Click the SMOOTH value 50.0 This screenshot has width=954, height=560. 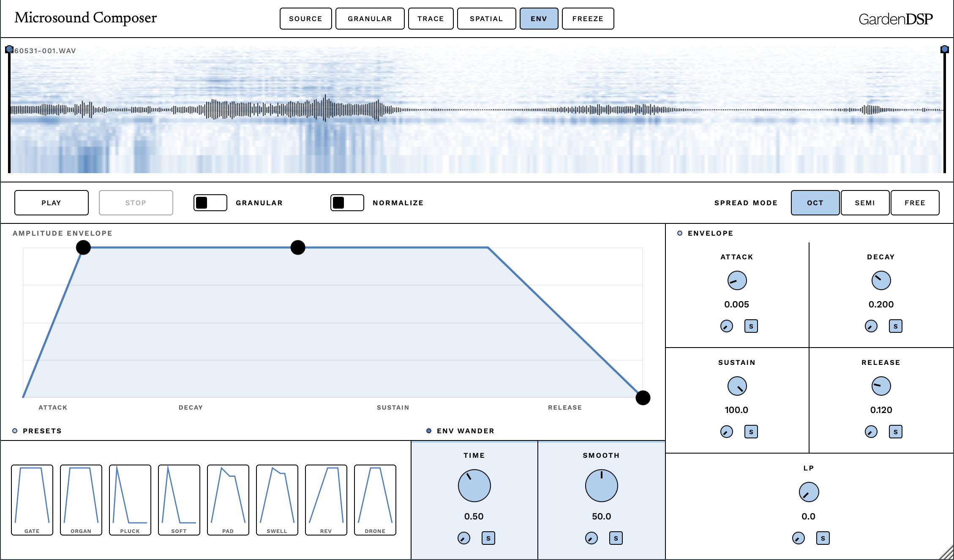[x=602, y=517]
